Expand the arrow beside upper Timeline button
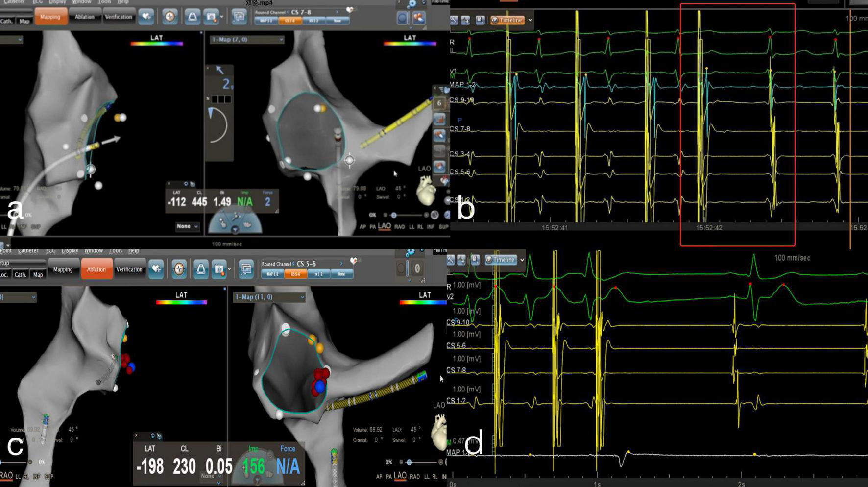 pos(530,20)
